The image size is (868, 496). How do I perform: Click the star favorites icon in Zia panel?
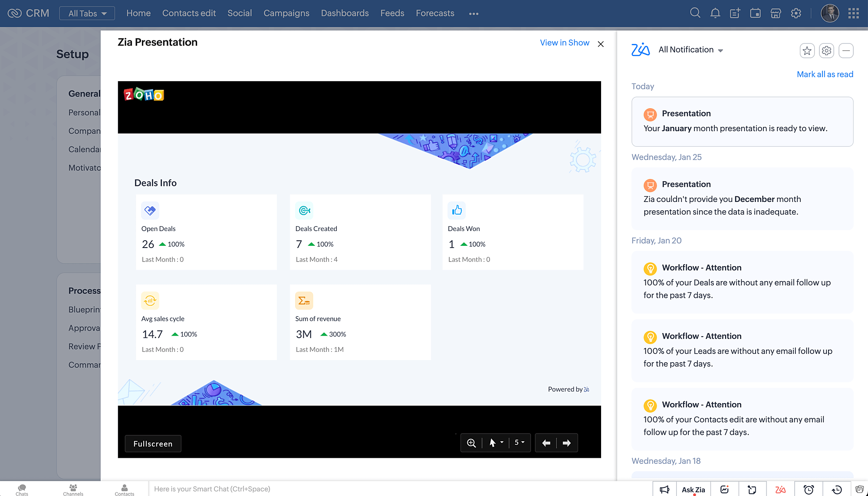point(807,51)
